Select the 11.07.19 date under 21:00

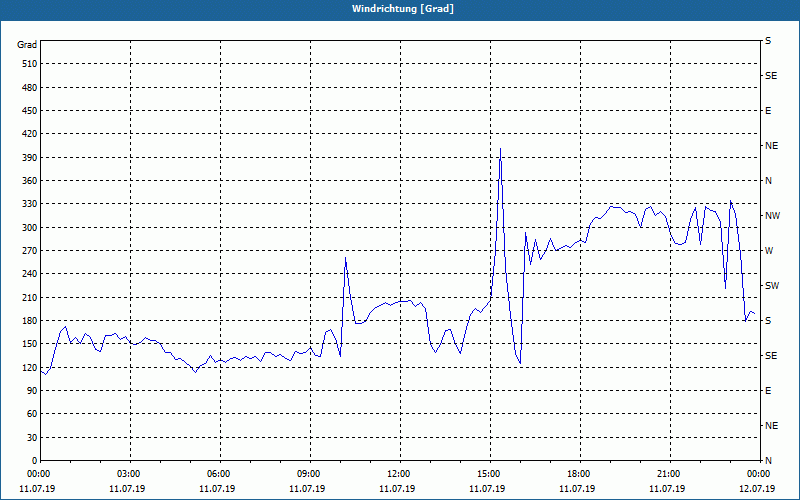(667, 489)
